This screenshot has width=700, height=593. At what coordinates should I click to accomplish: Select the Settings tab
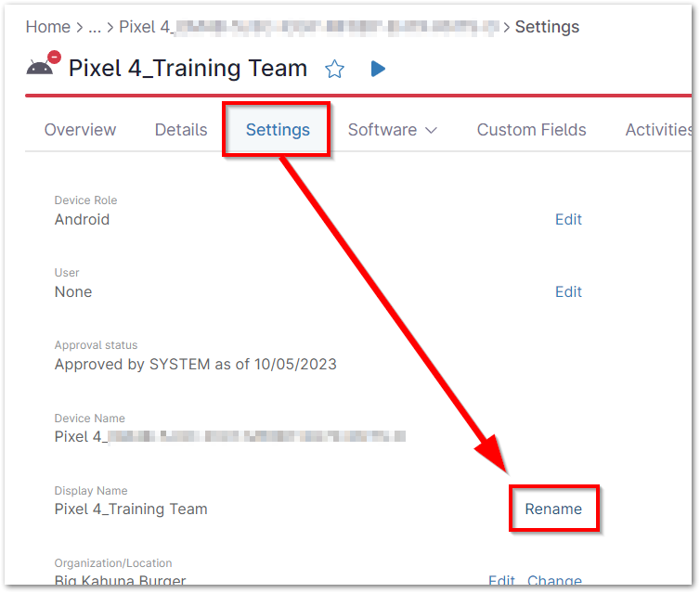pyautogui.click(x=278, y=130)
